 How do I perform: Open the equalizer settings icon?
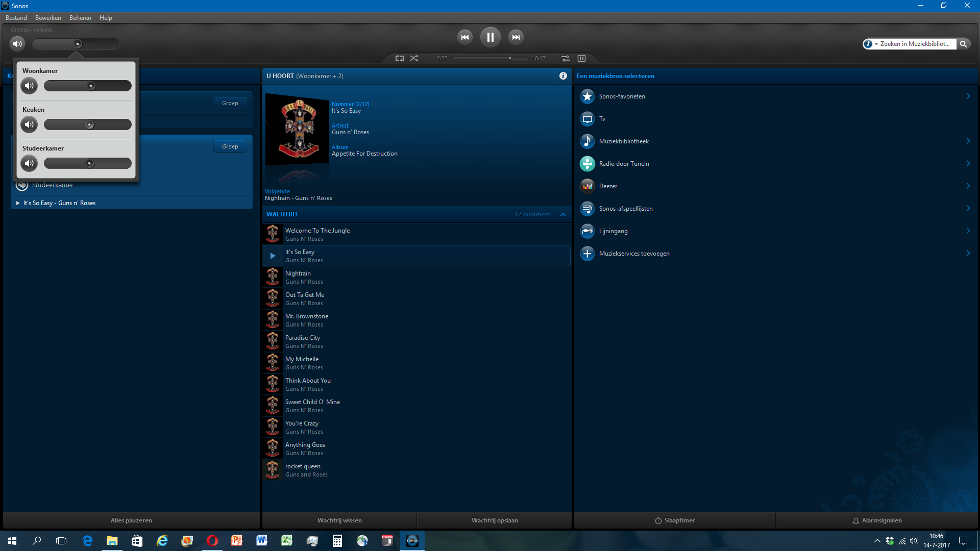pyautogui.click(x=566, y=58)
